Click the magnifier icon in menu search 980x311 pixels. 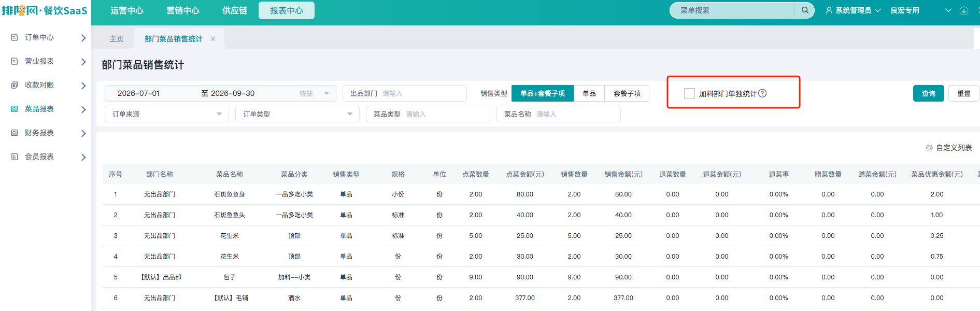805,10
